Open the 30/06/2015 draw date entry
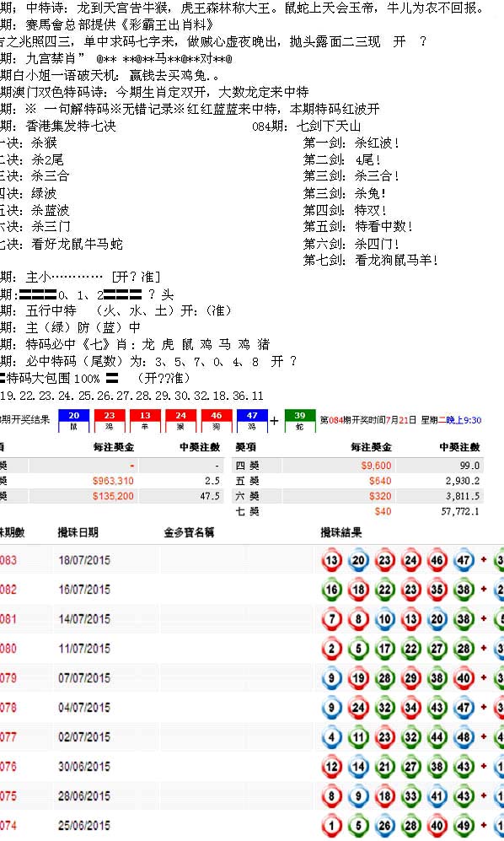The image size is (504, 841). (84, 767)
